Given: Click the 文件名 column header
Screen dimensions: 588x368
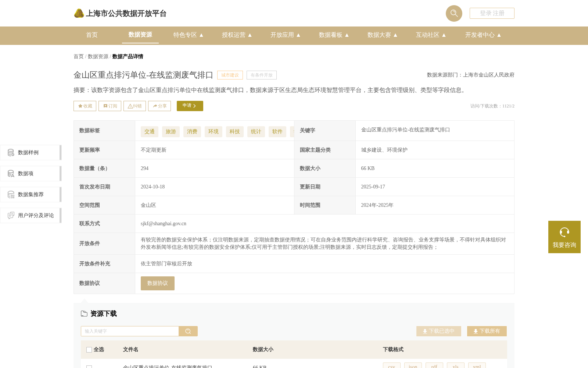Looking at the screenshot, I should pyautogui.click(x=130, y=350).
